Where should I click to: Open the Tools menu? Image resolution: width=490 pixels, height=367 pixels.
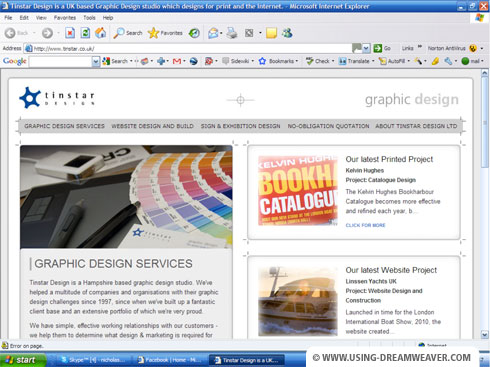tap(89, 18)
